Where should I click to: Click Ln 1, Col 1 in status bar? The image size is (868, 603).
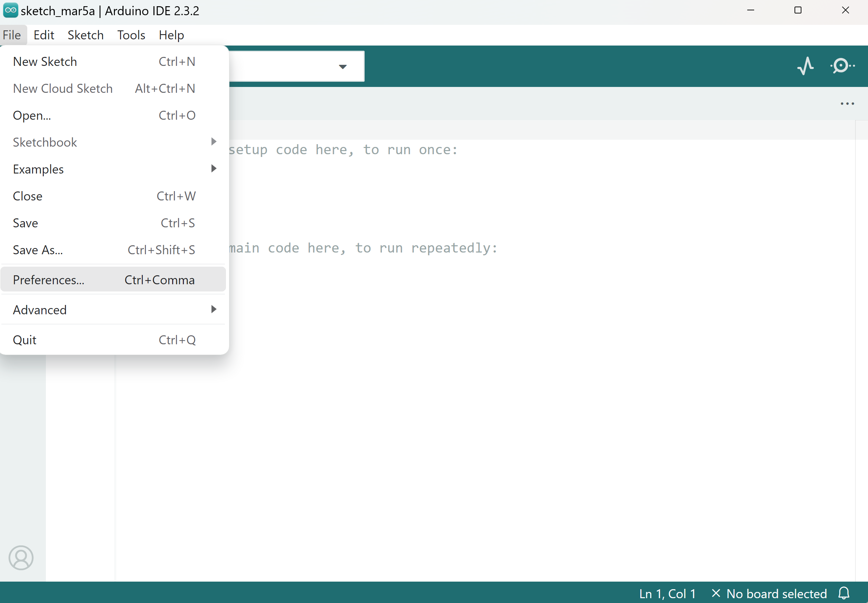coord(667,594)
